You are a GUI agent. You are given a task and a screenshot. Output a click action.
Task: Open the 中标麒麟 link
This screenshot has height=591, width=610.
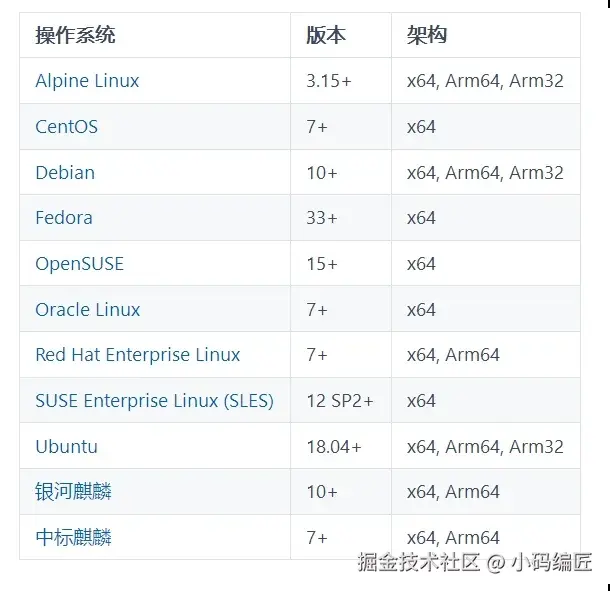(73, 537)
